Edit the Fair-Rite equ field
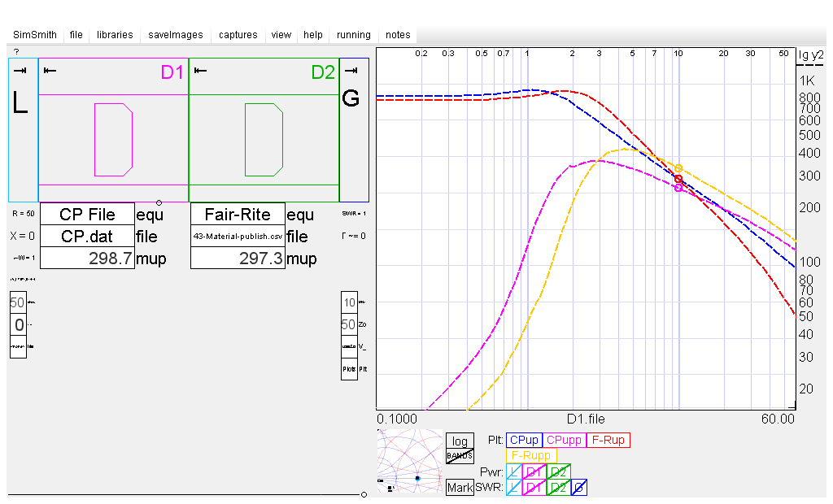 point(238,214)
